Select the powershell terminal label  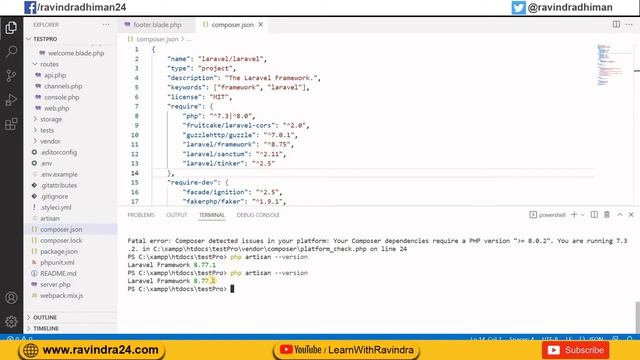point(547,215)
